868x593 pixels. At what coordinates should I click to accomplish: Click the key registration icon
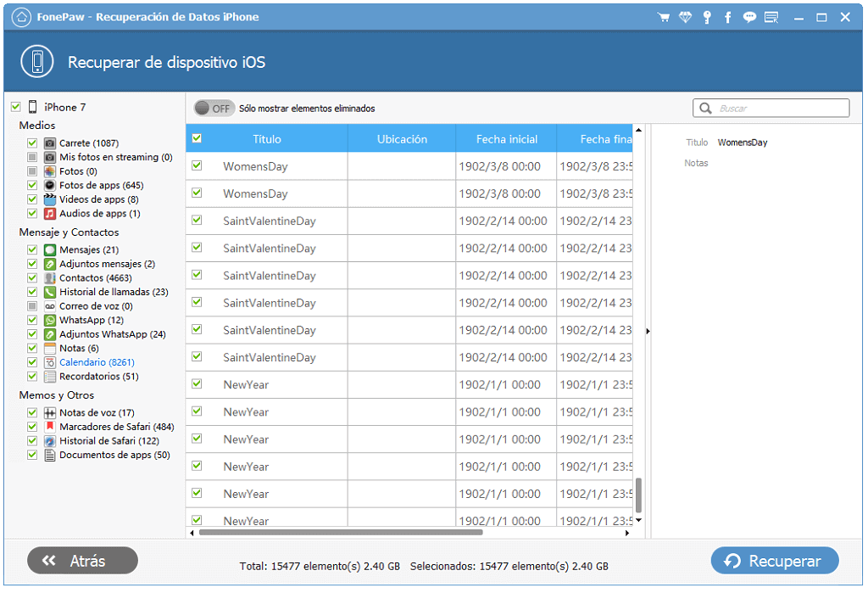[x=707, y=17]
